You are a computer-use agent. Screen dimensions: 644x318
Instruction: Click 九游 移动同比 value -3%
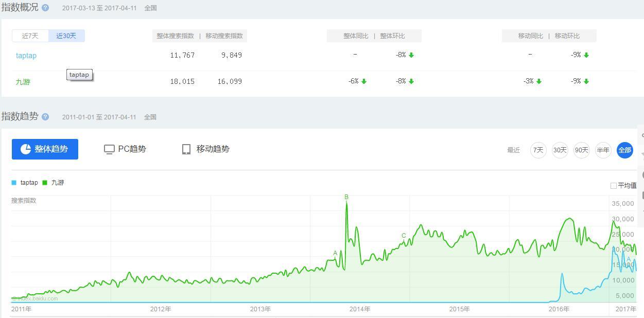pyautogui.click(x=528, y=81)
